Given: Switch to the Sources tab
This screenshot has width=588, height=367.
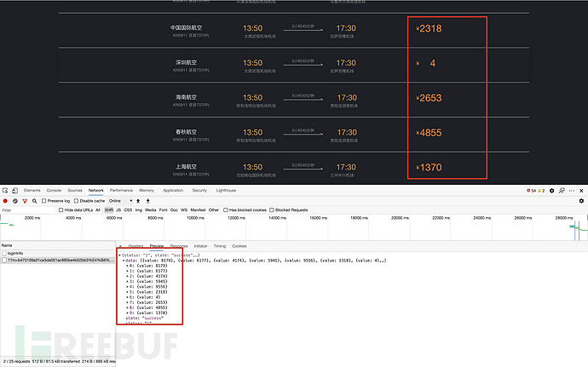Looking at the screenshot, I should 75,191.
